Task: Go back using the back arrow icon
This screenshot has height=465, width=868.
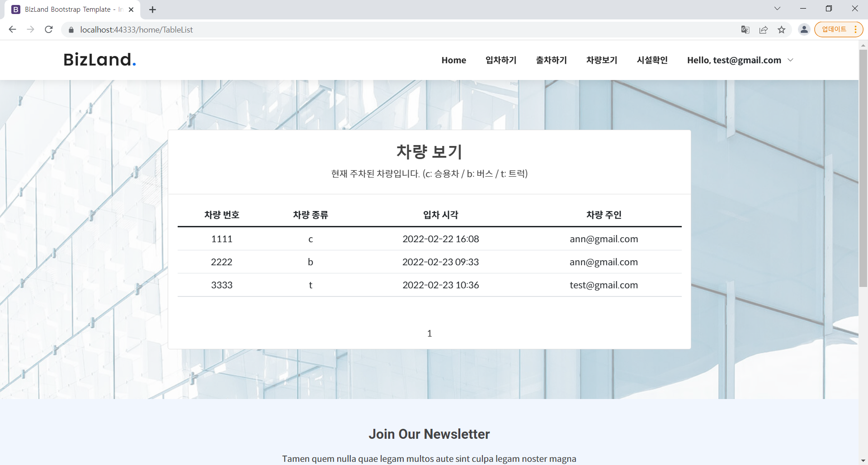Action: pyautogui.click(x=12, y=29)
